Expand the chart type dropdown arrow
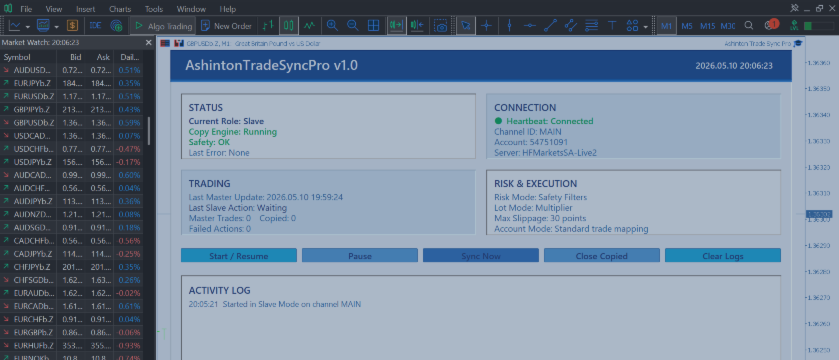Viewport: 839px width, 360px height. tap(27, 26)
